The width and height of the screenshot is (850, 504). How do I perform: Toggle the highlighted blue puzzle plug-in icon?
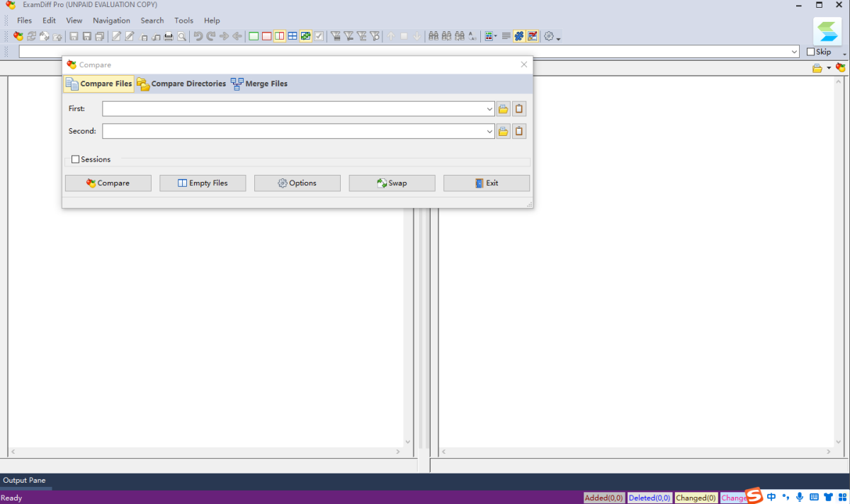click(519, 36)
